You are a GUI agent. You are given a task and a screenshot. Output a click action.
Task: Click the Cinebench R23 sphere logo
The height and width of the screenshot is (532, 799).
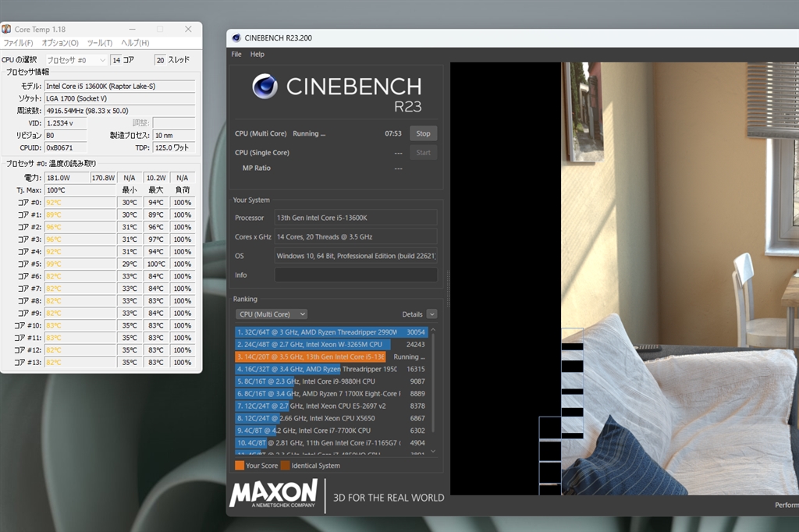click(x=265, y=86)
